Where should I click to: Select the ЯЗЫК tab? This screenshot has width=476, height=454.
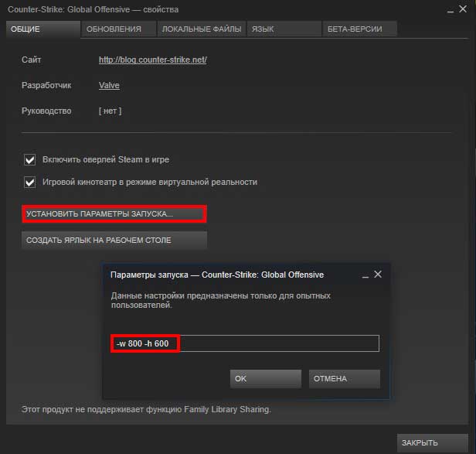[x=284, y=29]
